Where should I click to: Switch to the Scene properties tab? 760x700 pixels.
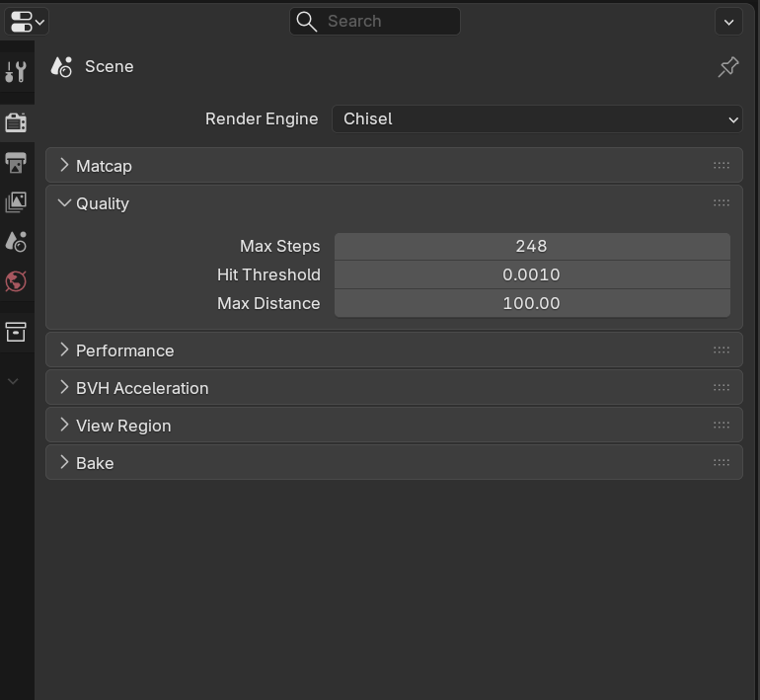point(16,242)
